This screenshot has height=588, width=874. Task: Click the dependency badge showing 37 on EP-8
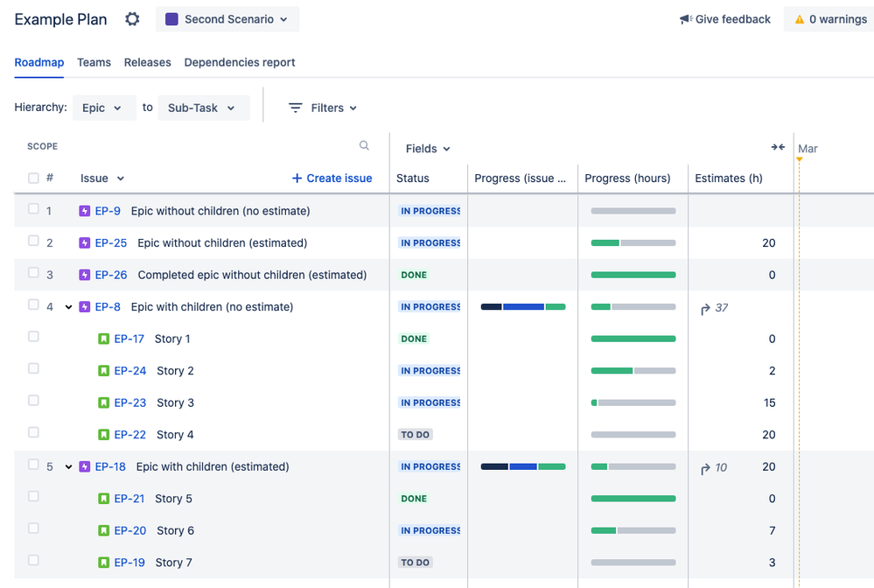tap(715, 307)
